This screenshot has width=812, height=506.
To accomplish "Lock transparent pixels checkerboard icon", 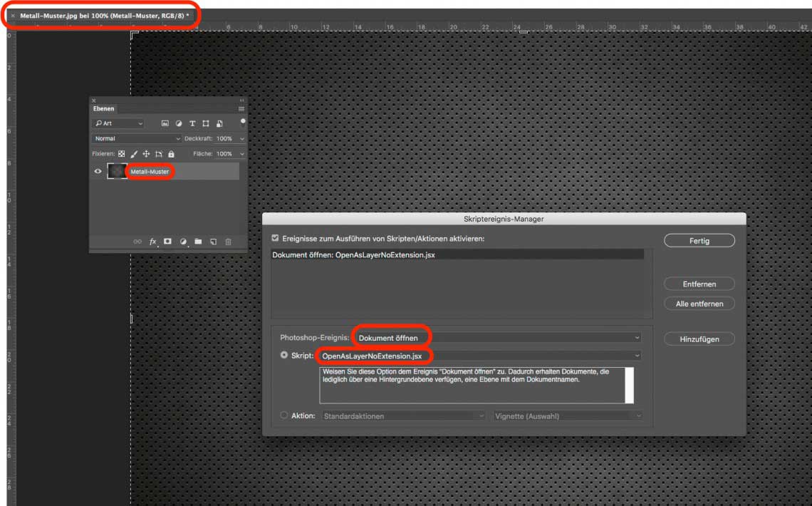I will click(x=122, y=154).
